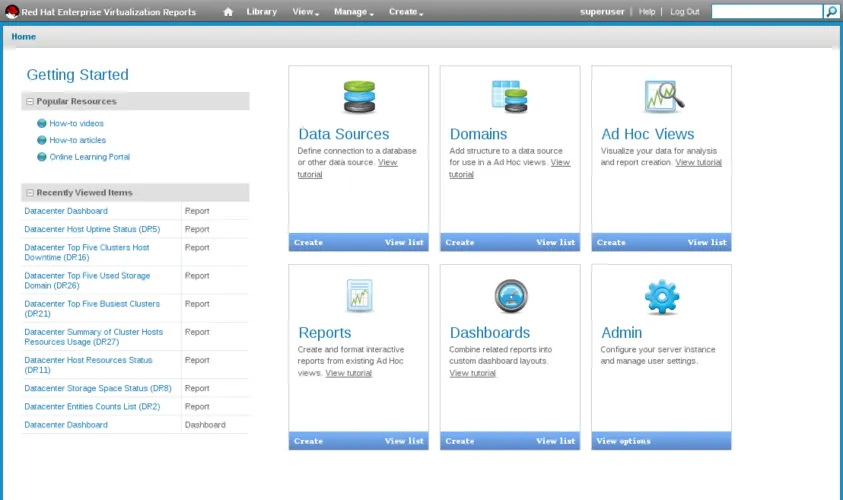The height and width of the screenshot is (500, 843).
Task: Open the View dropdown menu
Action: pyautogui.click(x=305, y=12)
